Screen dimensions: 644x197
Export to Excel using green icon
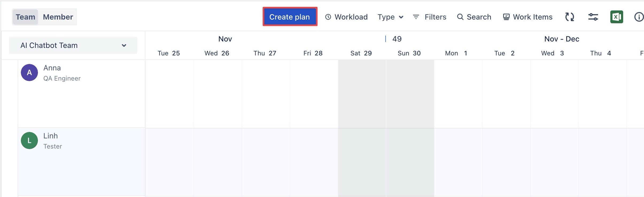point(616,17)
